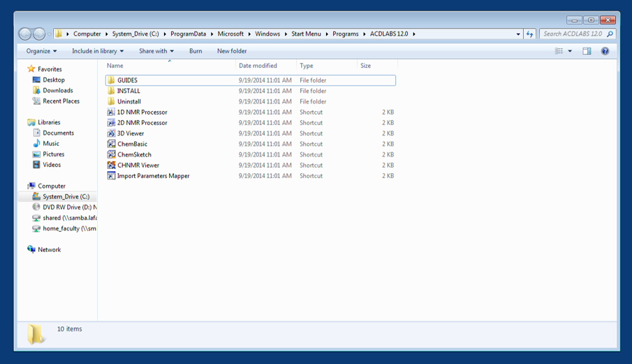Select the CHNMR Viewer shortcut icon

[111, 165]
